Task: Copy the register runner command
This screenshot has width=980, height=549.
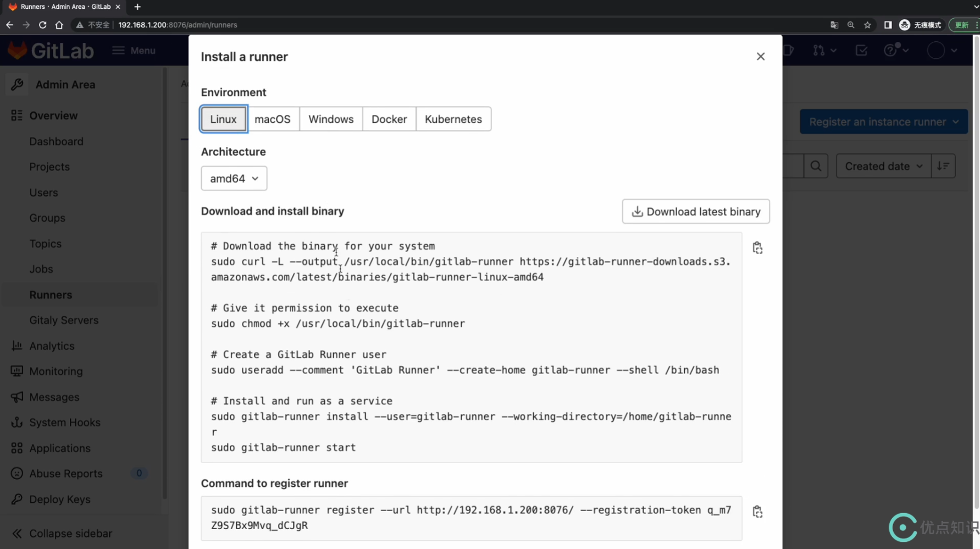Action: pyautogui.click(x=757, y=512)
